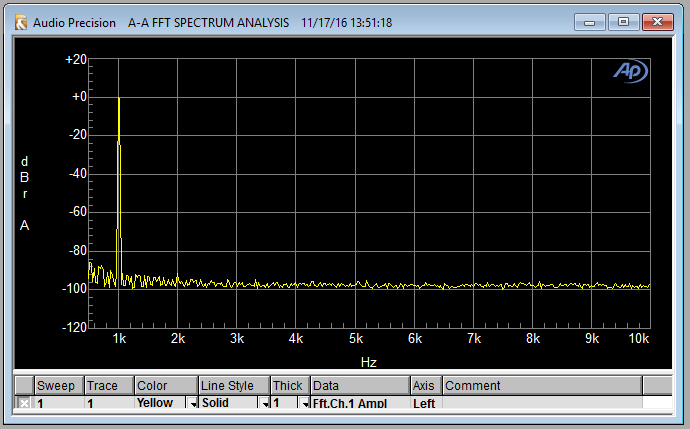690x429 pixels.
Task: Click the Axis column header
Action: [x=426, y=385]
